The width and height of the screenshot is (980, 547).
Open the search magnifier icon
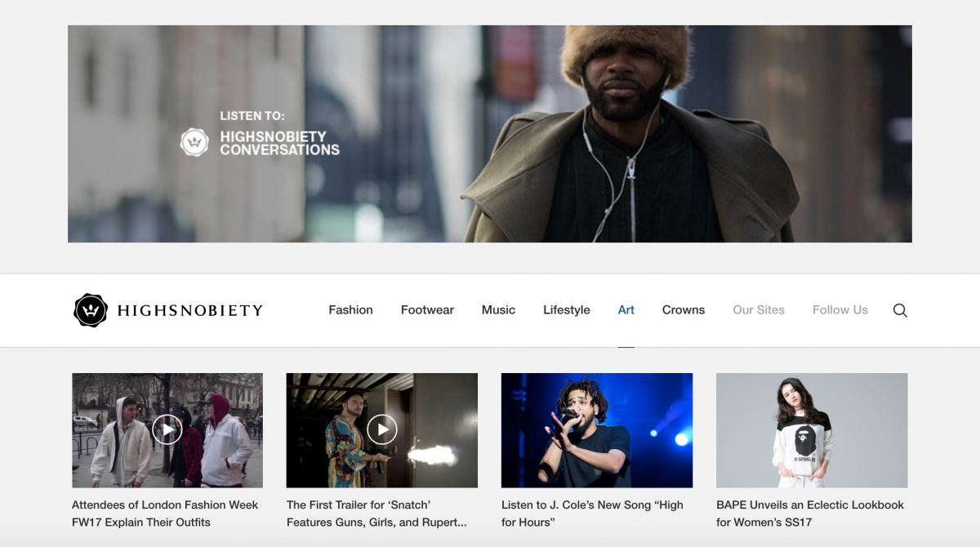pyautogui.click(x=900, y=310)
